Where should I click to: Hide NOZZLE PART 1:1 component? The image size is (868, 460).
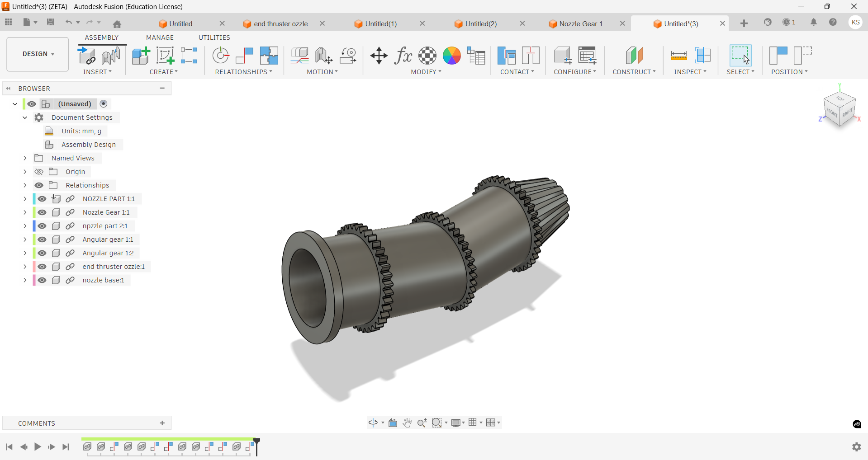(x=42, y=199)
